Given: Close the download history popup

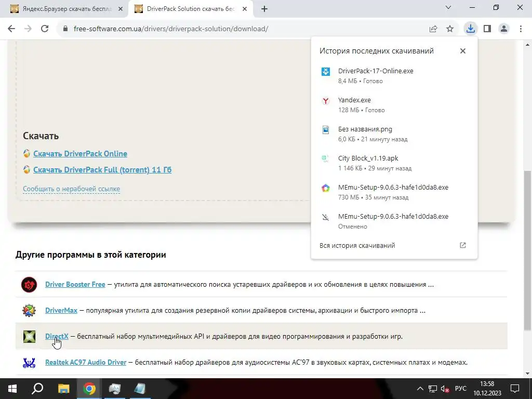Looking at the screenshot, I should click(x=463, y=51).
